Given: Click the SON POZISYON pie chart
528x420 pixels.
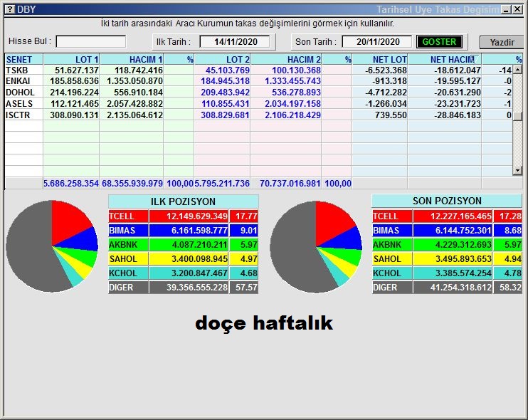Looking at the screenshot, I should coord(316,247).
